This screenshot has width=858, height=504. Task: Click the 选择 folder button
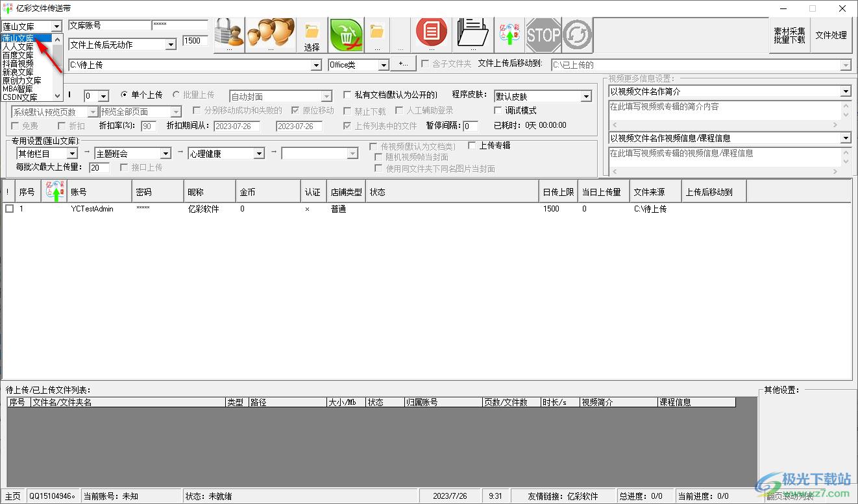pos(312,36)
